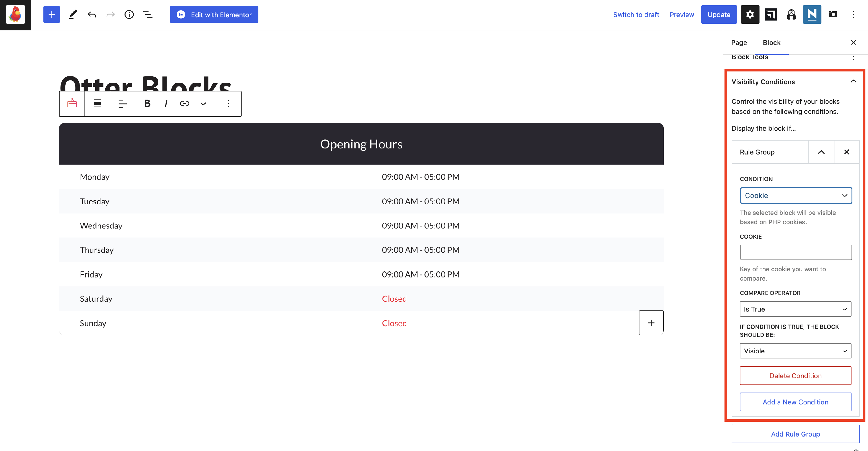Collapse the Visibility Conditions panel
868x451 pixels.
(853, 82)
